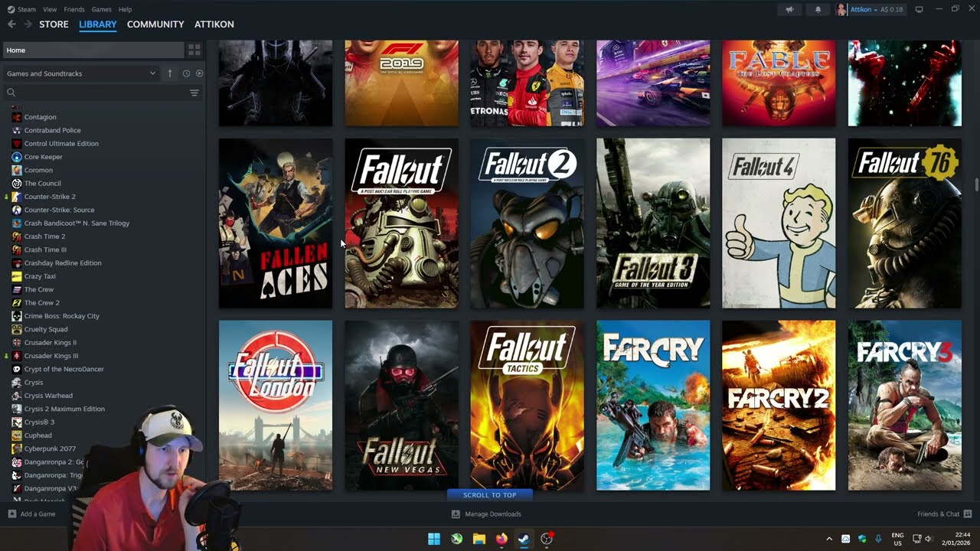The width and height of the screenshot is (980, 551).
Task: Switch to the COMMUNITY tab
Action: coord(155,24)
